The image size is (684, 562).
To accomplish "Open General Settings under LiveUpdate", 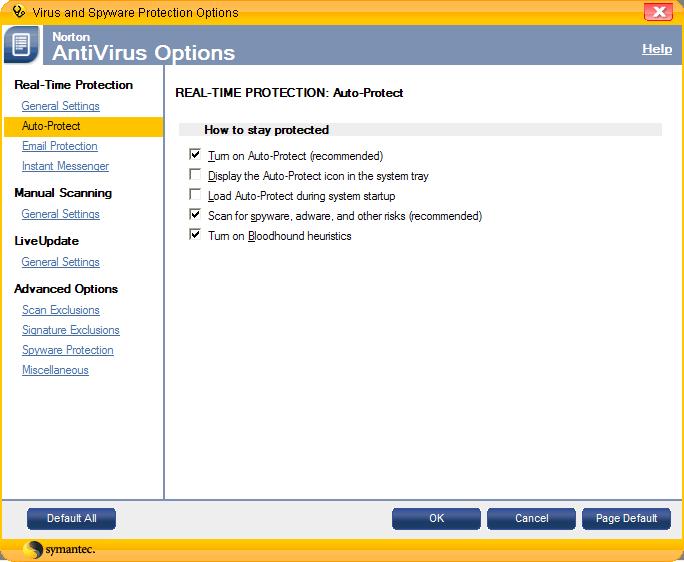I will click(x=61, y=262).
